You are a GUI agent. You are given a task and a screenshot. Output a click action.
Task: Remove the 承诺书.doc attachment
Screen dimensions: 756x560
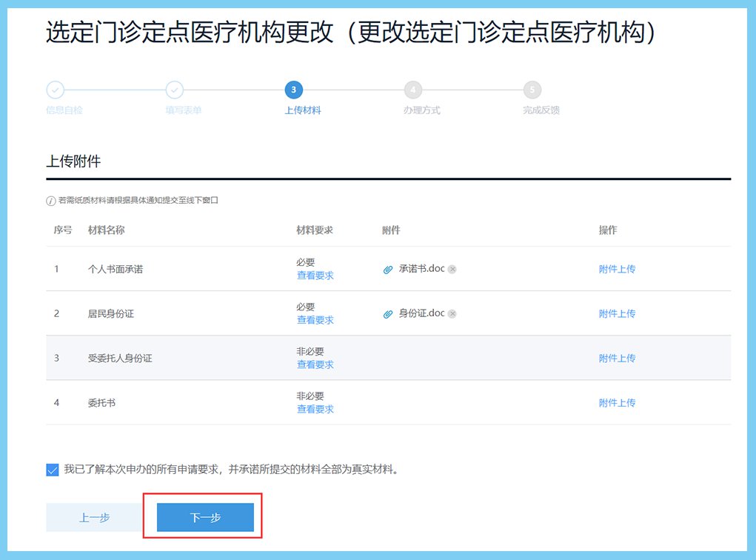tap(452, 269)
